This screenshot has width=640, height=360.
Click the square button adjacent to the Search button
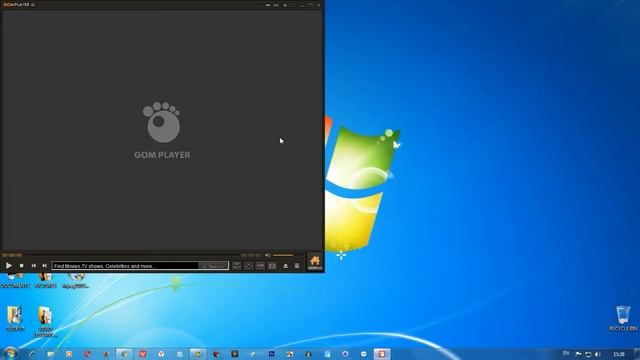[237, 266]
